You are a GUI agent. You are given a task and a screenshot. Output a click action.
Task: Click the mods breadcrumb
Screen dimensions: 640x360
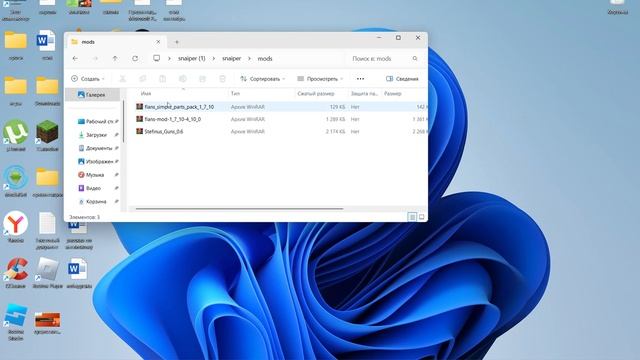point(265,59)
